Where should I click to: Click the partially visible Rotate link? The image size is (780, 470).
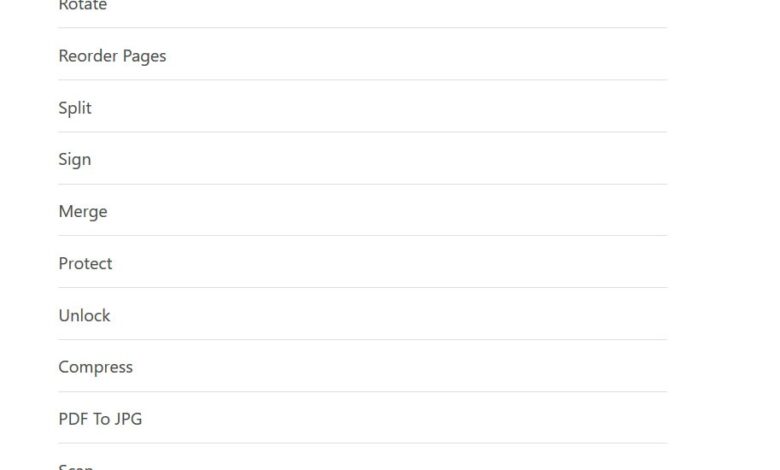[83, 6]
